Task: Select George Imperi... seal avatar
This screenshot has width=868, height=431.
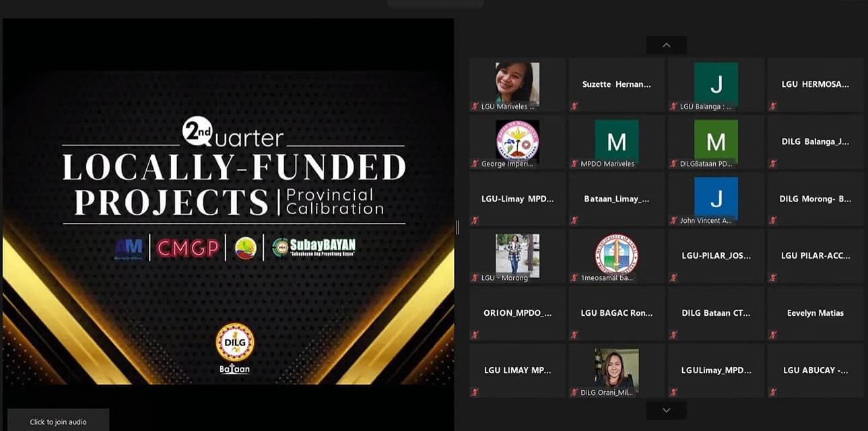Action: [517, 141]
